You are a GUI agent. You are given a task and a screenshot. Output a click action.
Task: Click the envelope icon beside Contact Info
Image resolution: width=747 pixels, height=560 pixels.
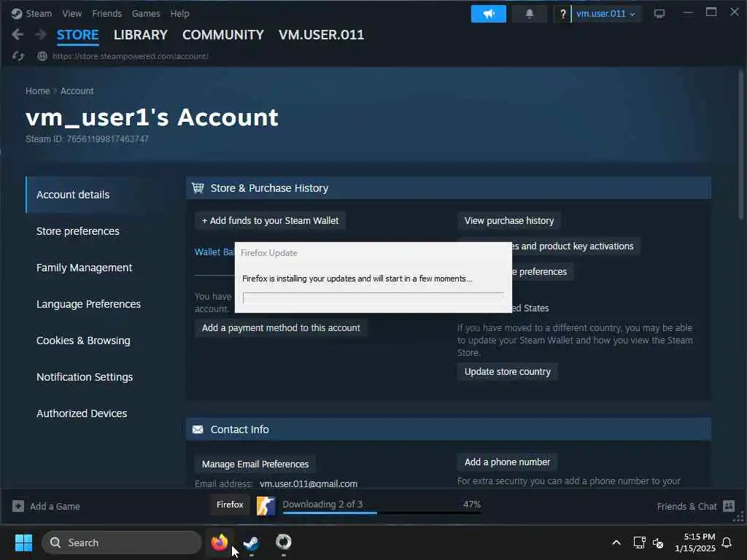pyautogui.click(x=198, y=429)
